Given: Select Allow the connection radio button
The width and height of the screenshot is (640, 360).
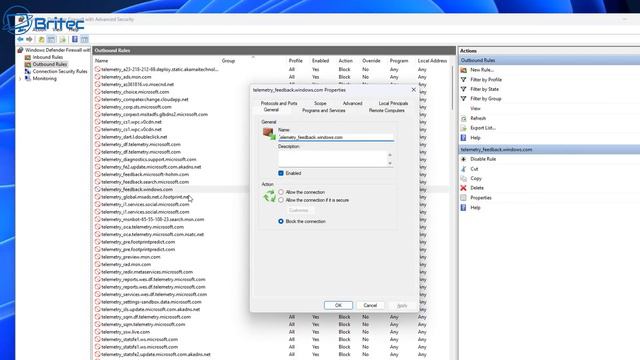Looking at the screenshot, I should tap(281, 192).
